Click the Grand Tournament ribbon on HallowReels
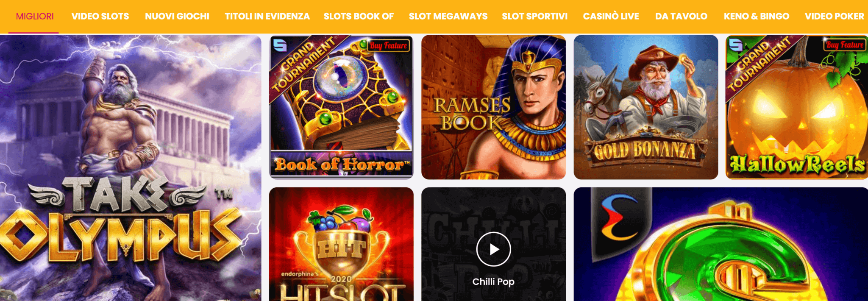Viewport: 868px width, 301px height. point(759,64)
